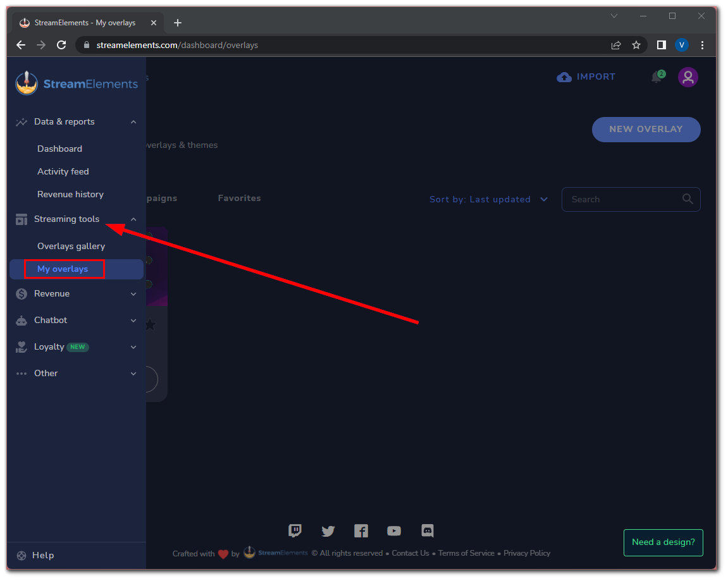Image resolution: width=728 pixels, height=581 pixels.
Task: Open a new browser tab
Action: tap(177, 23)
